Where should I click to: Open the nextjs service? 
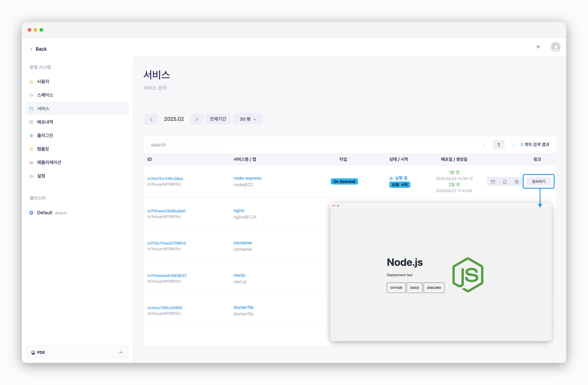[239, 275]
